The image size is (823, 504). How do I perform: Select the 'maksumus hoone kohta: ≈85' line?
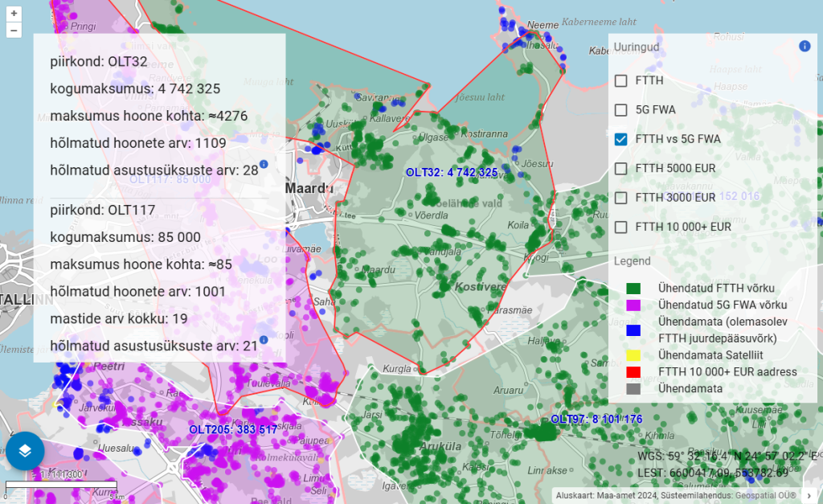pos(141,264)
